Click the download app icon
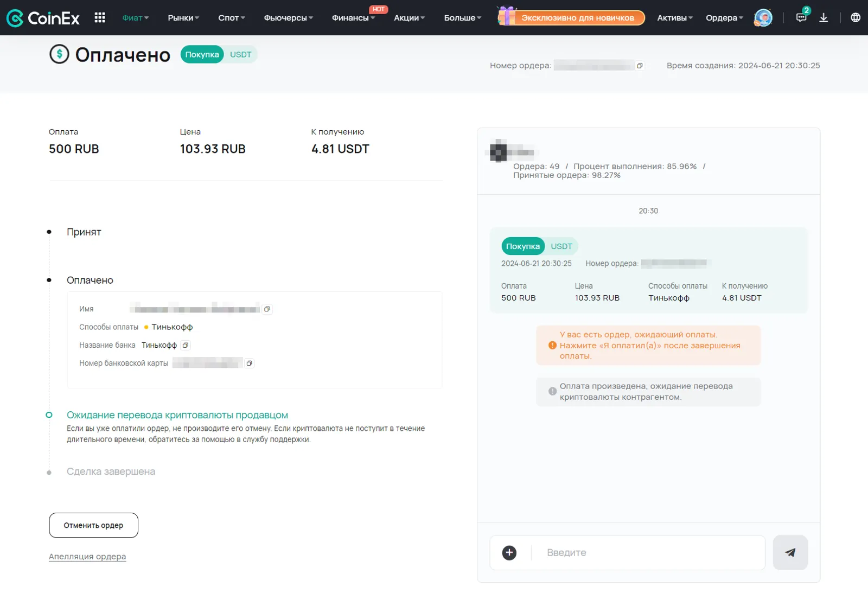The height and width of the screenshot is (593, 868). tap(824, 18)
